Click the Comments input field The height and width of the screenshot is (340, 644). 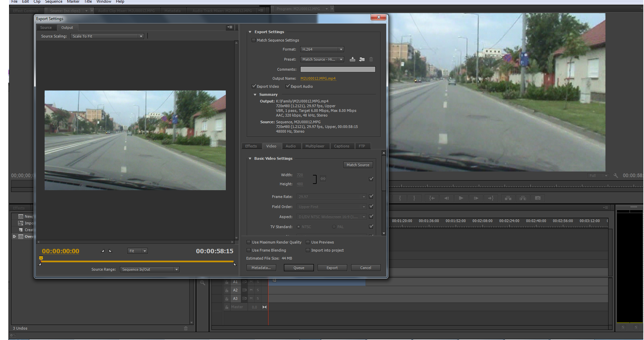338,69
